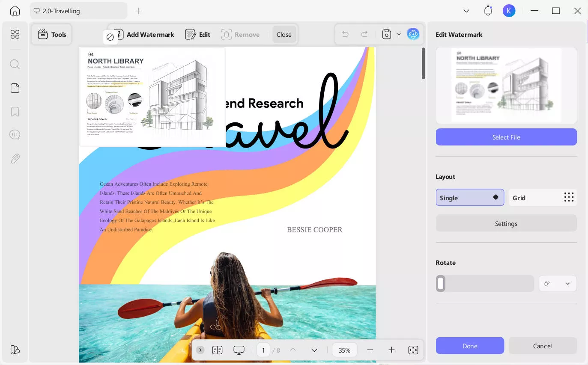Click the page number input field
This screenshot has height=365, width=588.
263,350
